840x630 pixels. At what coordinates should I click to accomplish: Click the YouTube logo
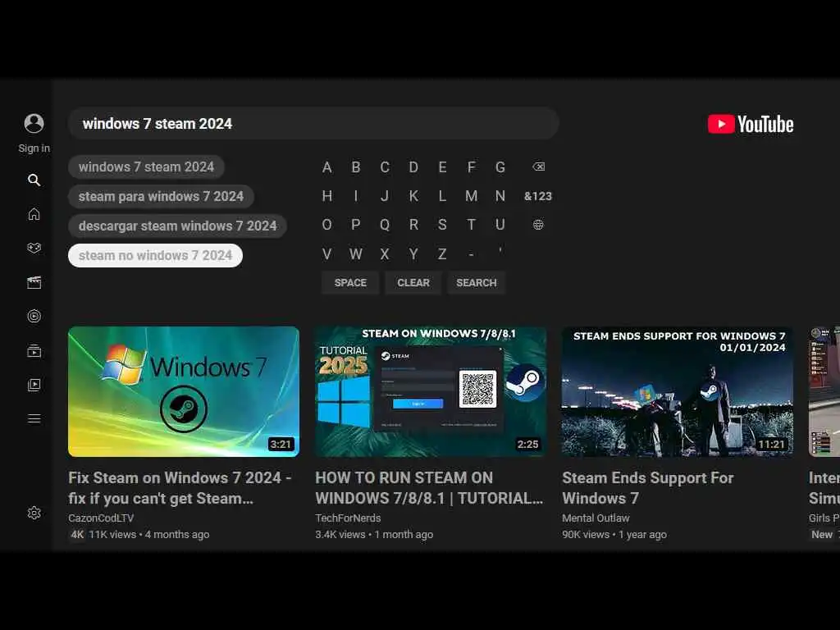(750, 124)
